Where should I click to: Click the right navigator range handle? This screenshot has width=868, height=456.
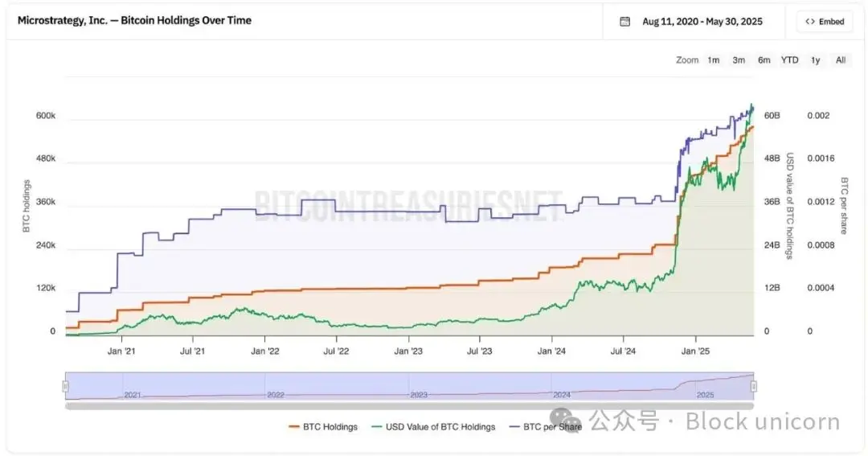[754, 387]
